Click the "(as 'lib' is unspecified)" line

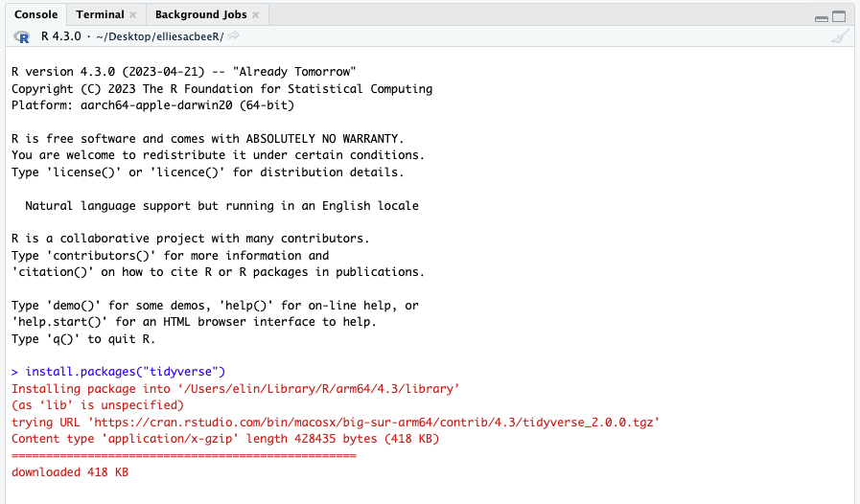pos(98,405)
